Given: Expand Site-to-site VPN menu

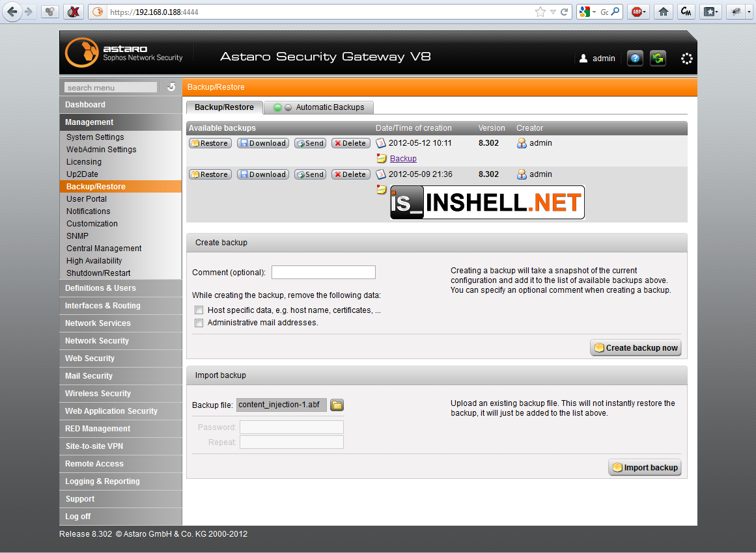Looking at the screenshot, I should tap(120, 446).
